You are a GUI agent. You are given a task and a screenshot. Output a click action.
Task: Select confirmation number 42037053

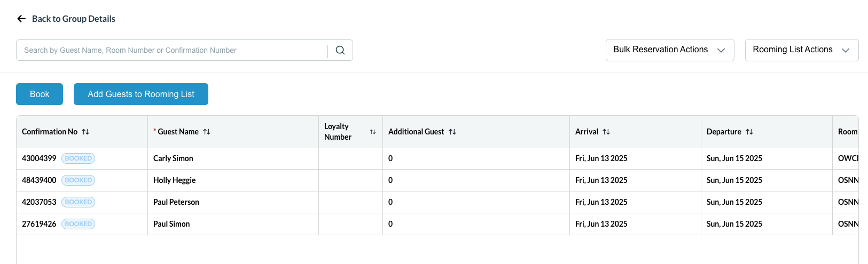[x=39, y=202]
